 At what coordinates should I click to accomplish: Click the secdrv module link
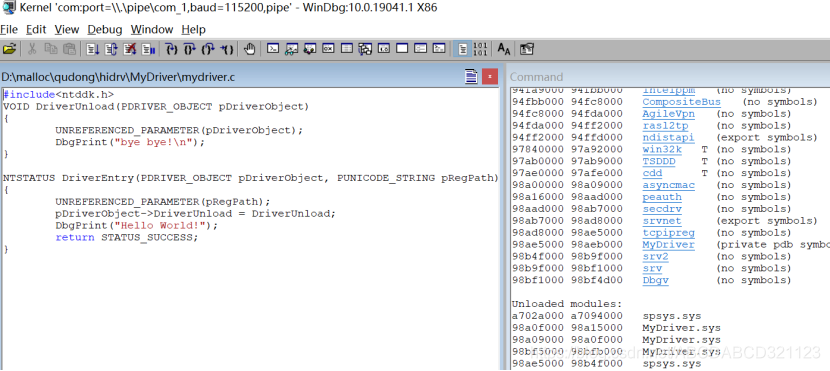click(662, 209)
